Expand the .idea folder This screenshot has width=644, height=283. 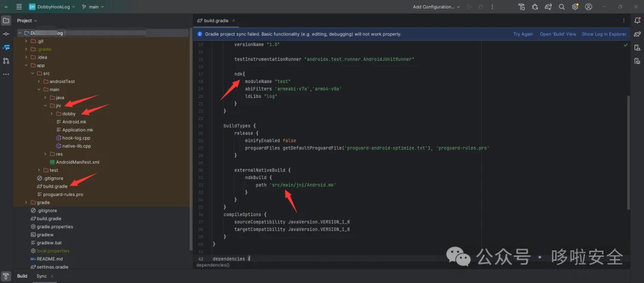[x=27, y=57]
